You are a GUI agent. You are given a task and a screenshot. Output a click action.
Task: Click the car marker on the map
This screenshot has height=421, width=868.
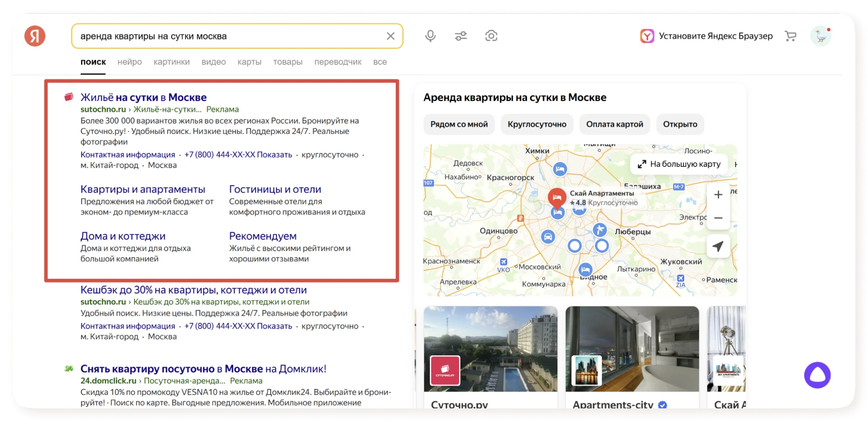coord(548,236)
